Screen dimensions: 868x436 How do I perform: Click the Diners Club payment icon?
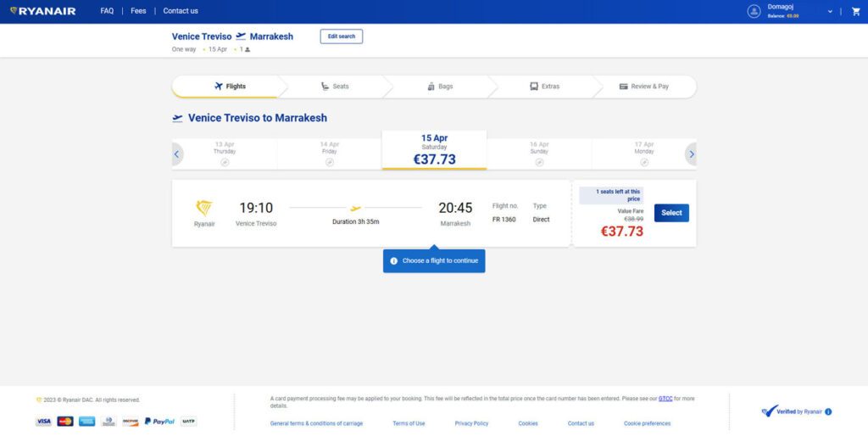click(109, 422)
